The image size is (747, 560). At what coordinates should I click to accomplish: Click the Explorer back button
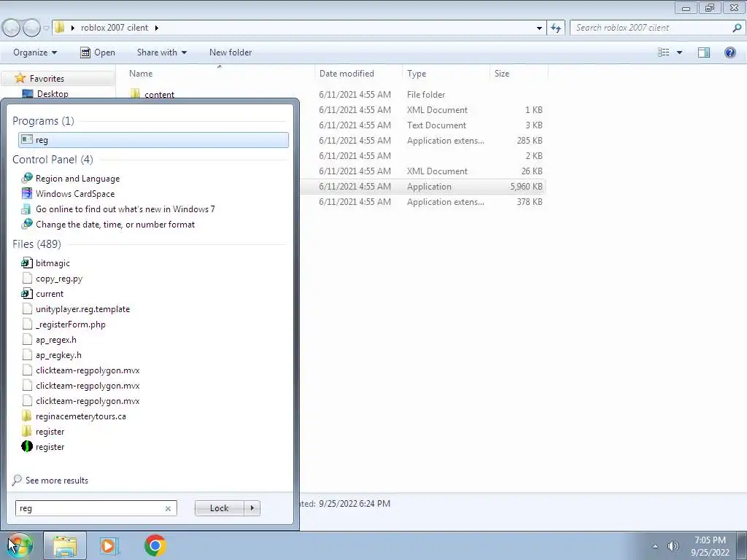(11, 28)
